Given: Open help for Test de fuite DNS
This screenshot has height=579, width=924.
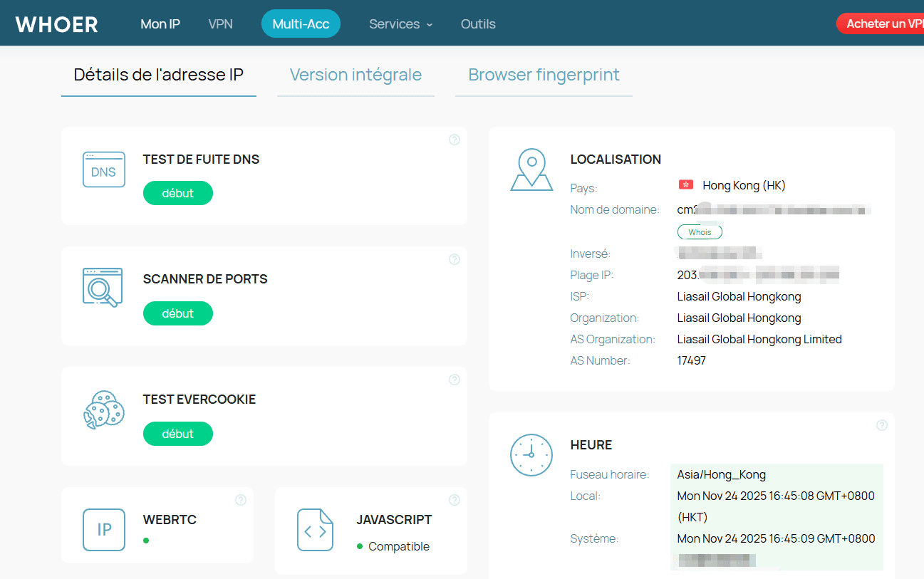Looking at the screenshot, I should (455, 140).
